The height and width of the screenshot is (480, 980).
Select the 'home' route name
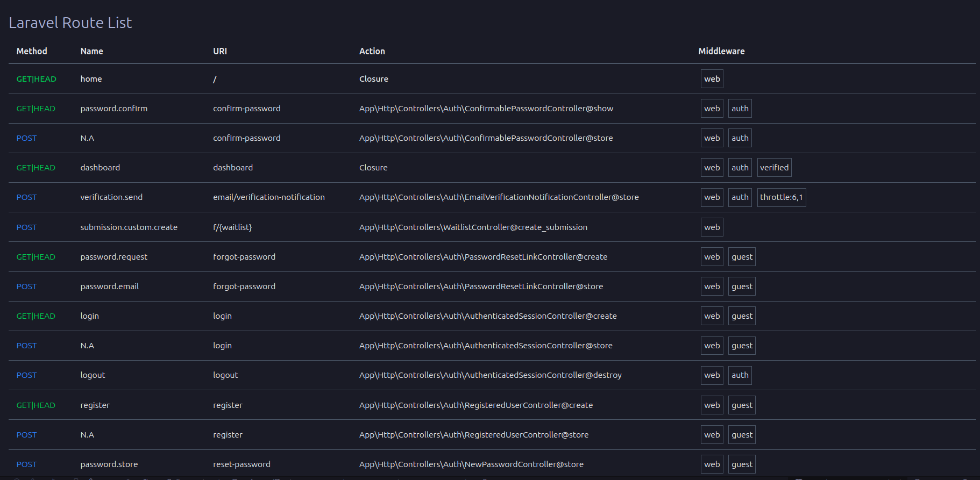(91, 79)
